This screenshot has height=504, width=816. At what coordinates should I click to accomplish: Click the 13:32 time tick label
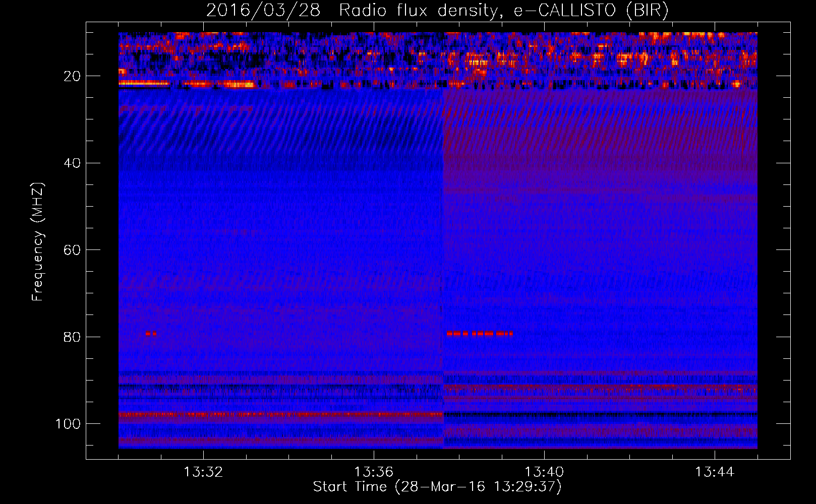203,472
